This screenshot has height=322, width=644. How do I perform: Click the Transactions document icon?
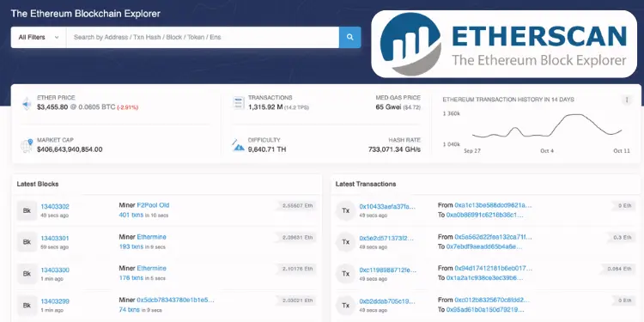[238, 103]
